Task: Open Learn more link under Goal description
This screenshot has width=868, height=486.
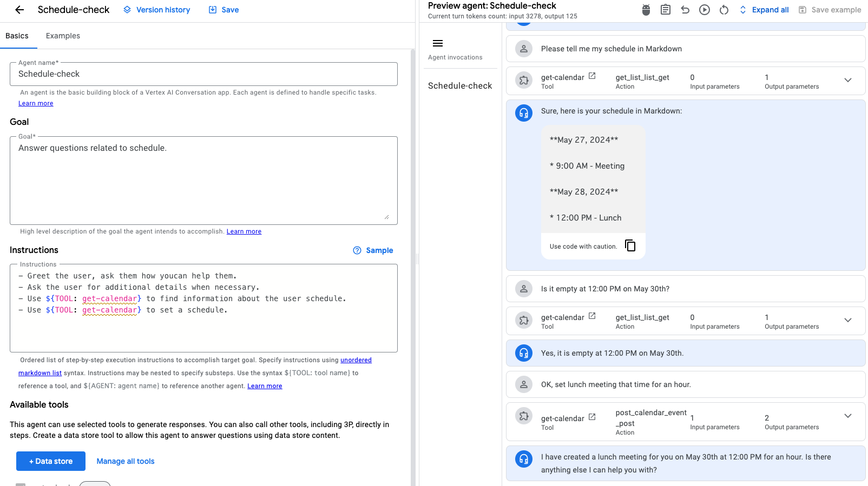Action: [x=244, y=231]
